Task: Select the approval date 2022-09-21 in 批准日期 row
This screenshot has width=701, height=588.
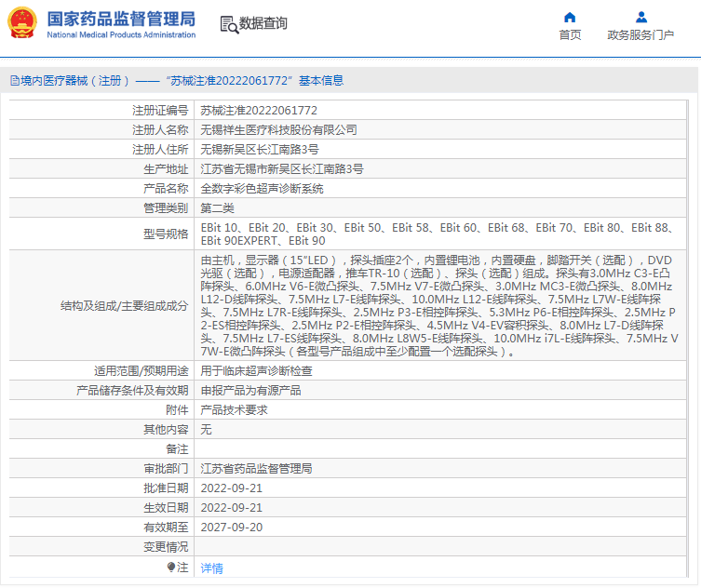Action: pyautogui.click(x=232, y=488)
